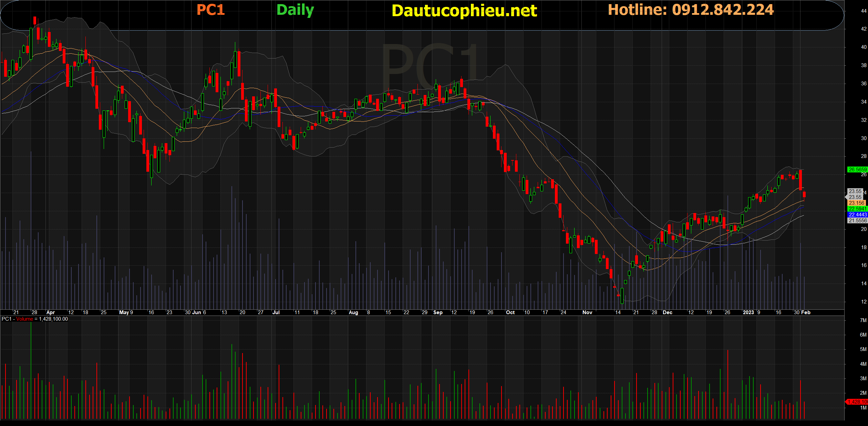
Task: Click the red word Volume in pane title
Action: coord(24,319)
